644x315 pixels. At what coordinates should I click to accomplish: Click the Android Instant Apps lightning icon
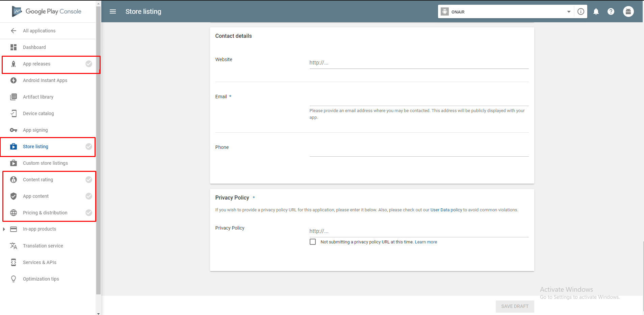(14, 80)
